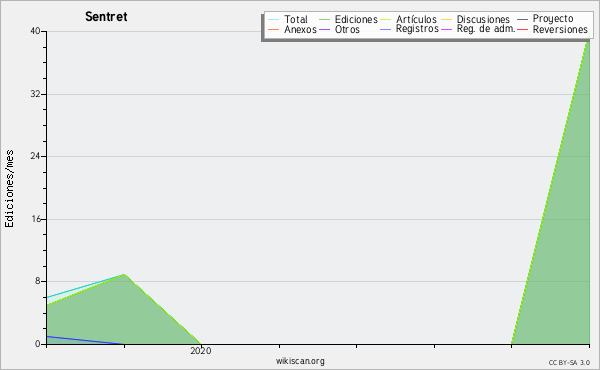The image size is (600, 370).
Task: Click the y-axis value '8'
Action: [x=38, y=281]
